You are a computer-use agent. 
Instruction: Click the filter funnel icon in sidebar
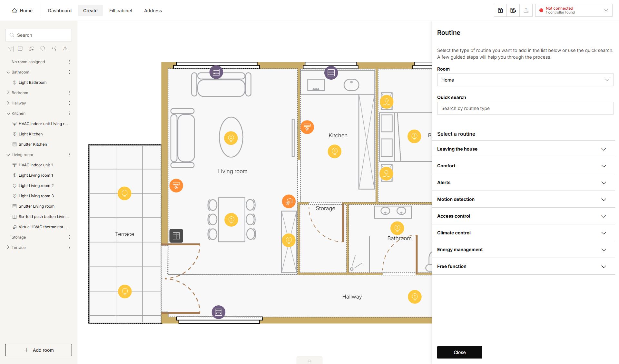point(11,49)
